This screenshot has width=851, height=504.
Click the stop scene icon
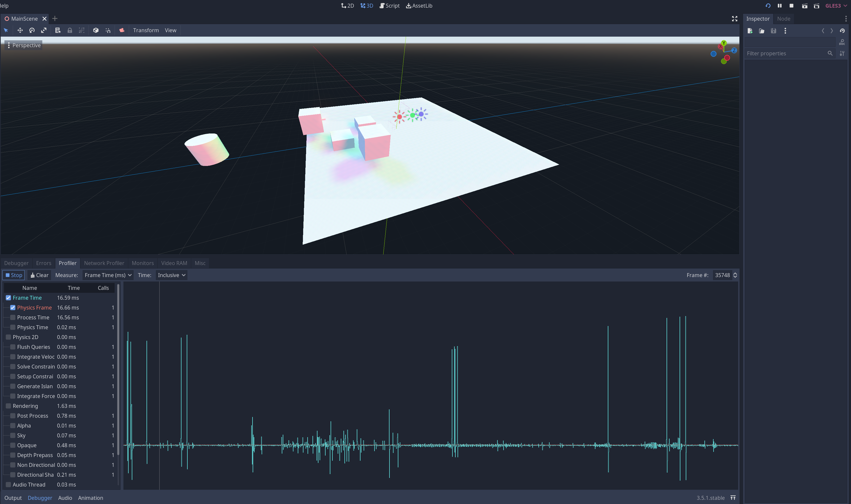tap(791, 6)
